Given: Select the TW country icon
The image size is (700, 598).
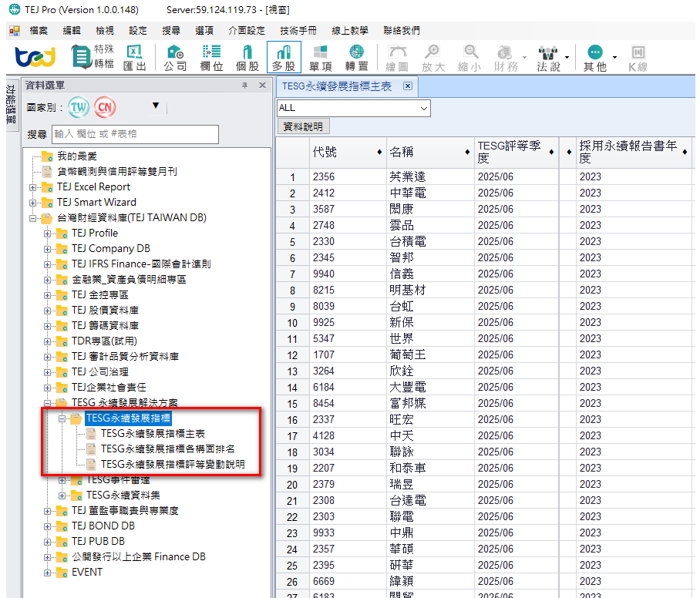Looking at the screenshot, I should [79, 107].
